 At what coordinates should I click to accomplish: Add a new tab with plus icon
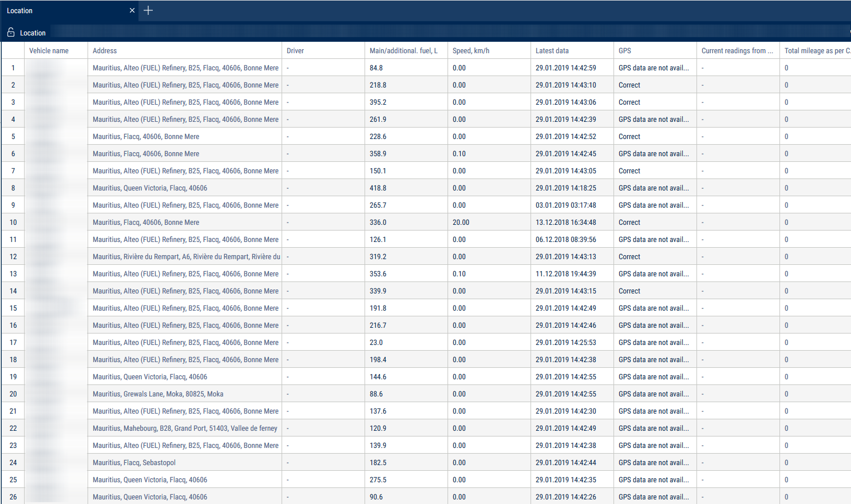pyautogui.click(x=148, y=10)
